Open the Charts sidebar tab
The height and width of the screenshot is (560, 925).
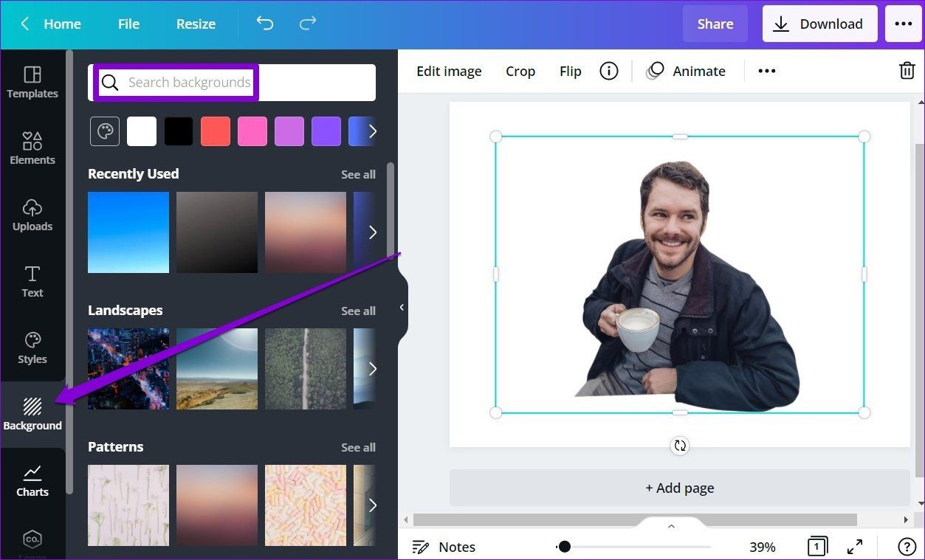(x=32, y=481)
